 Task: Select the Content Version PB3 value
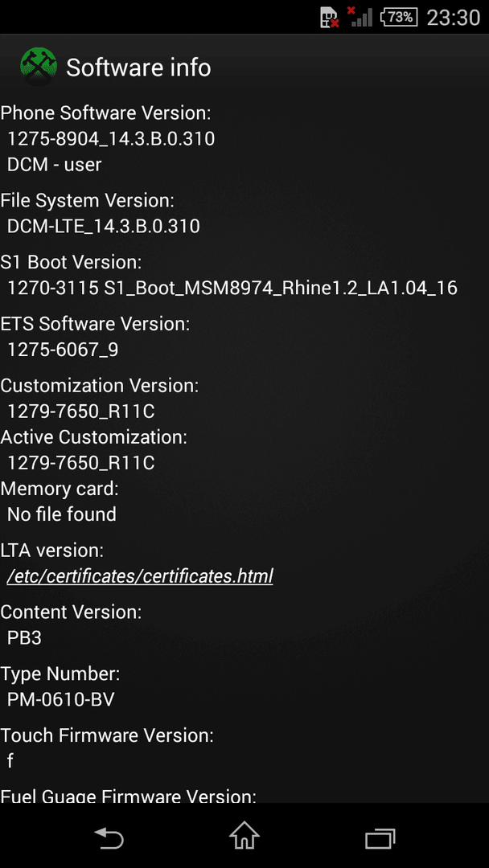pyautogui.click(x=24, y=637)
